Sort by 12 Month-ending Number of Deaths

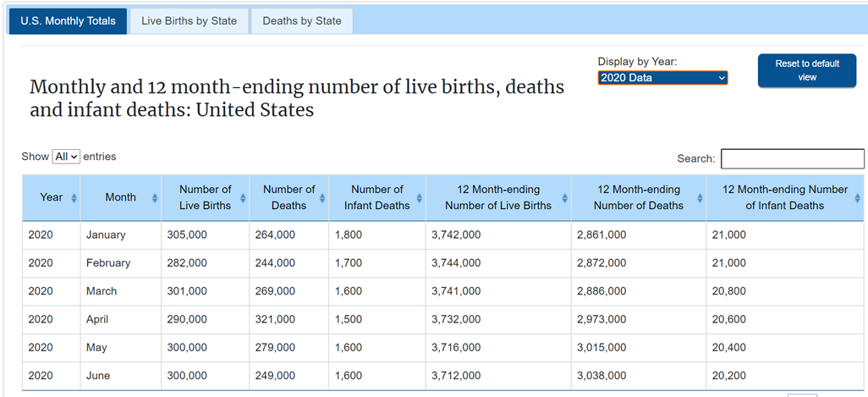[699, 198]
